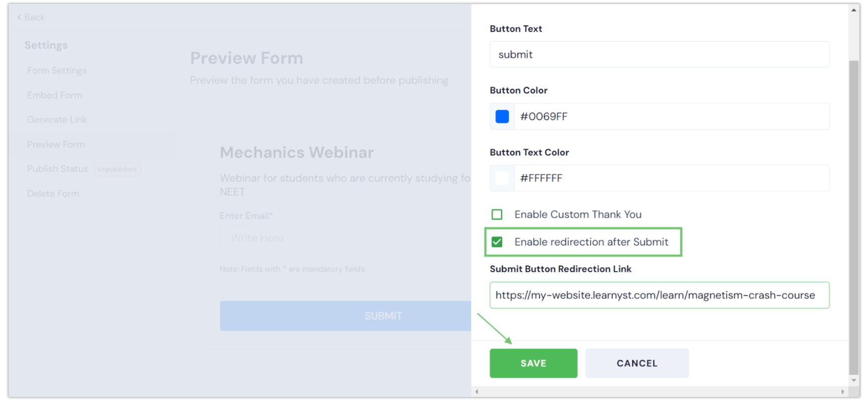
Task: Select Form Settings in the sidebar
Action: click(57, 70)
